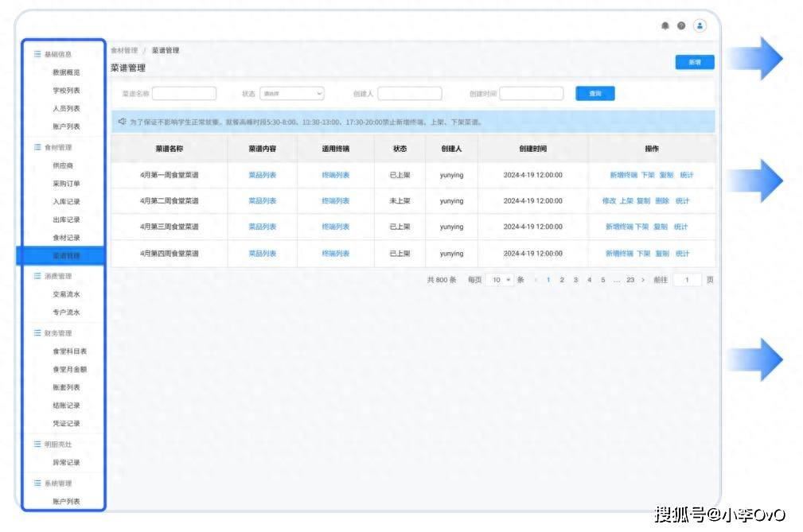Open the 状态 dropdown filter
The width and height of the screenshot is (803, 532).
click(x=291, y=94)
